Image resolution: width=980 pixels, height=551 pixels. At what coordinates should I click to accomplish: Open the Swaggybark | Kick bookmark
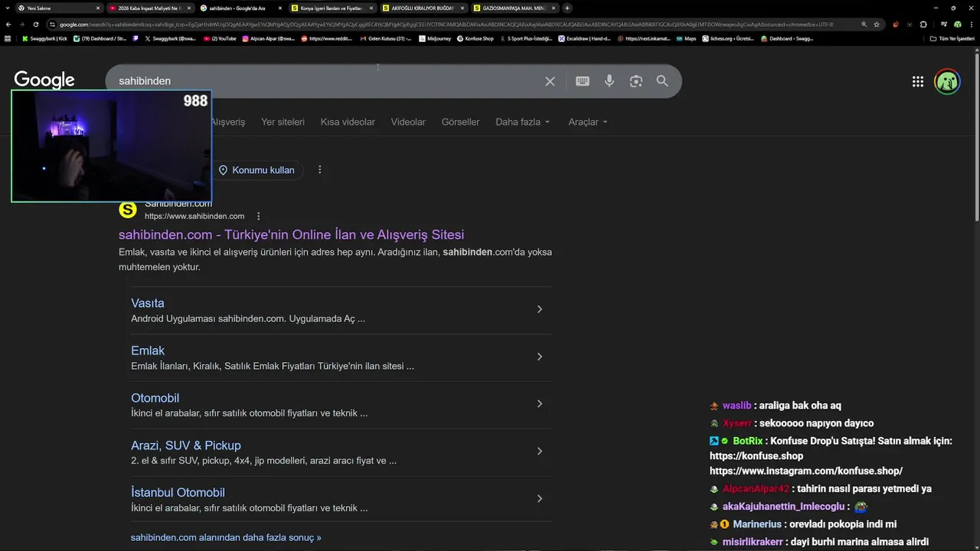[x=44, y=38]
